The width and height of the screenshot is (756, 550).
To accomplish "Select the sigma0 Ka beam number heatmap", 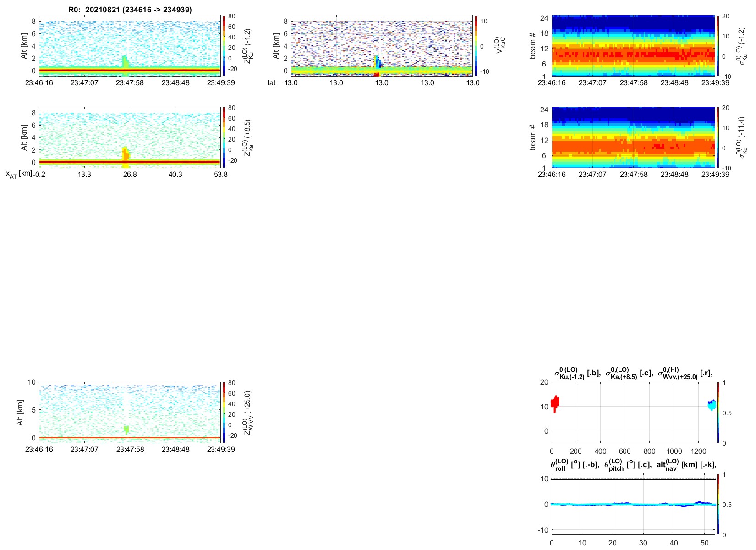I will point(633,137).
